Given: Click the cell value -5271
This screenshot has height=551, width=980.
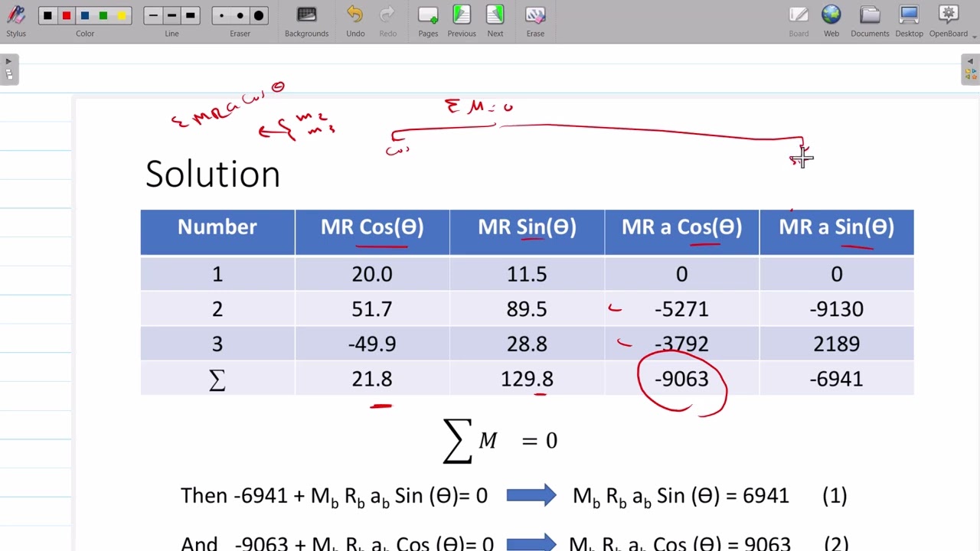Looking at the screenshot, I should 681,309.
